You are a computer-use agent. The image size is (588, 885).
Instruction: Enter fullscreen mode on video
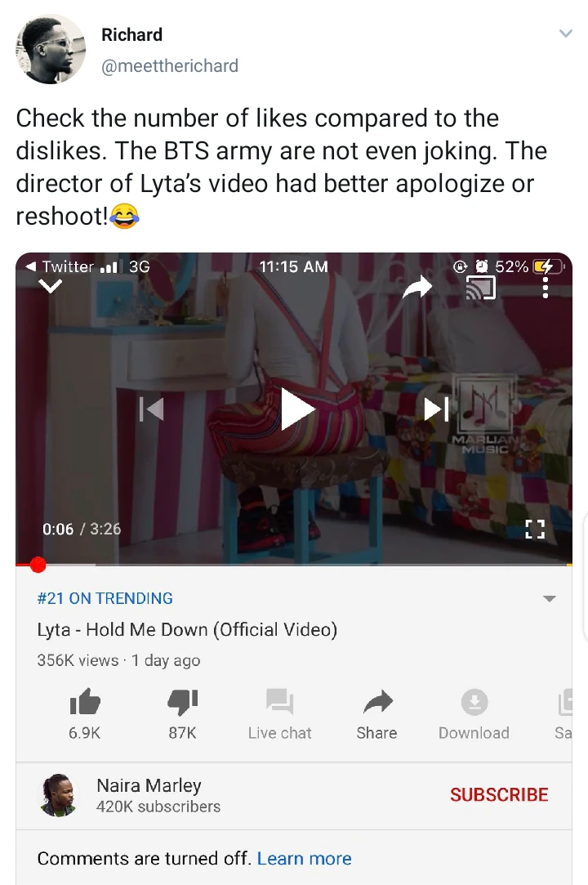click(x=535, y=529)
